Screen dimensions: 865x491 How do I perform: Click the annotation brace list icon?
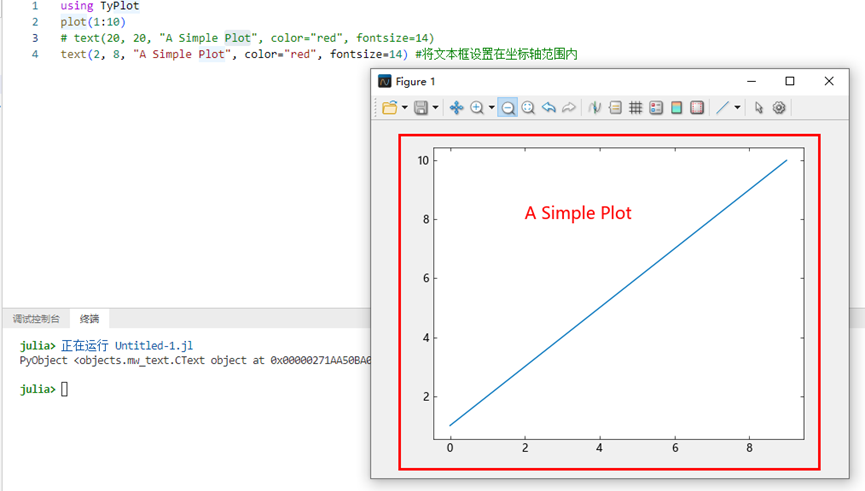pos(615,108)
